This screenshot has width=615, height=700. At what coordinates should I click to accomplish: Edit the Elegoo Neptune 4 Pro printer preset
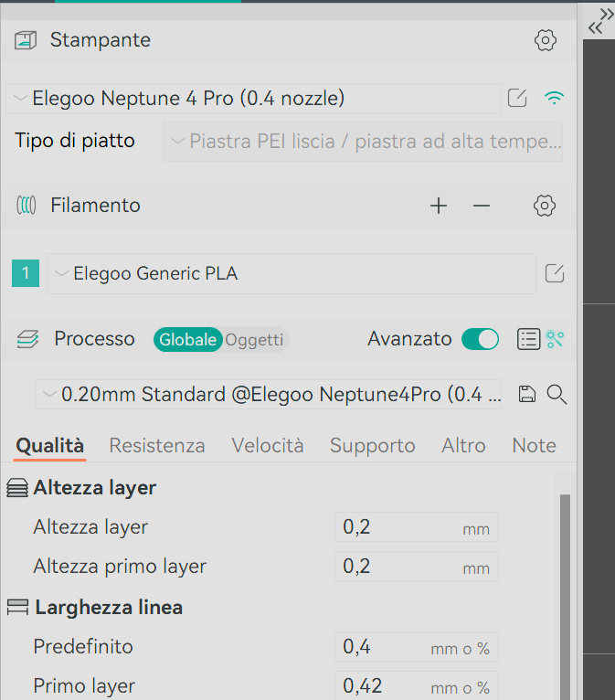[517, 99]
